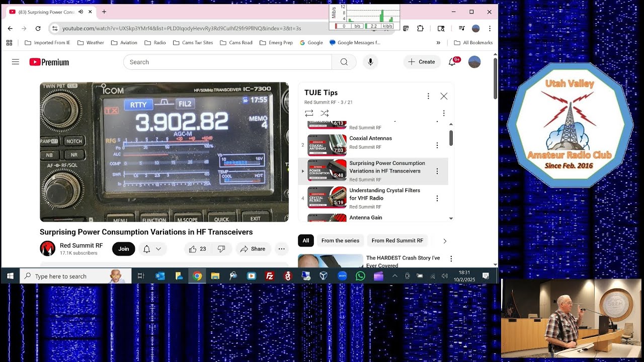Toggle playlist loop for TUJE Tips
This screenshot has width=644, height=362.
pos(309,113)
